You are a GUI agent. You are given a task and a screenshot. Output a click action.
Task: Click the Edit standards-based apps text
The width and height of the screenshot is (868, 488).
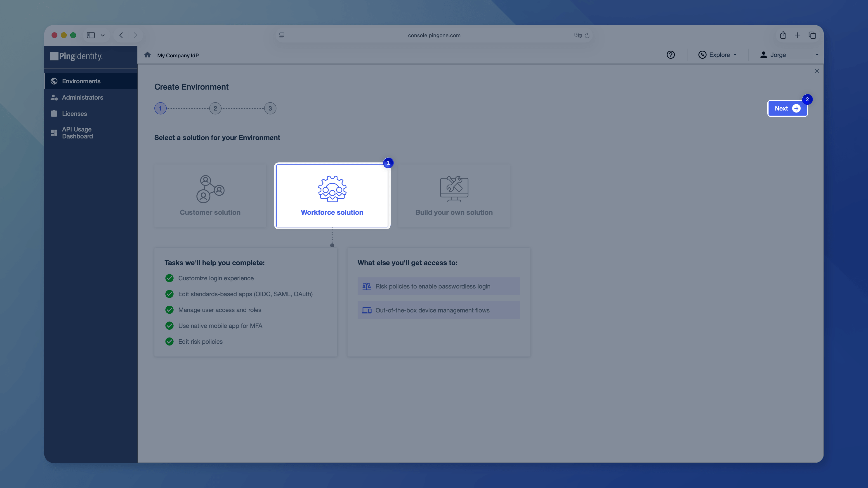coord(245,294)
